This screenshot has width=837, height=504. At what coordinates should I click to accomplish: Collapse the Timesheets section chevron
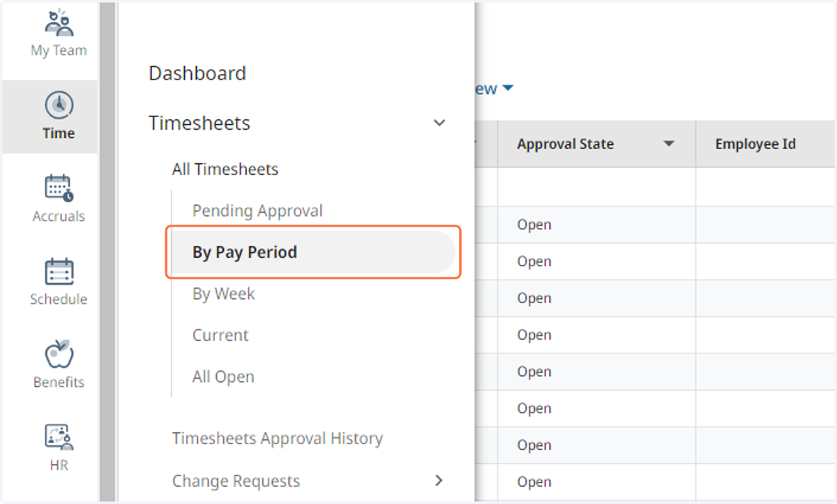pos(439,123)
